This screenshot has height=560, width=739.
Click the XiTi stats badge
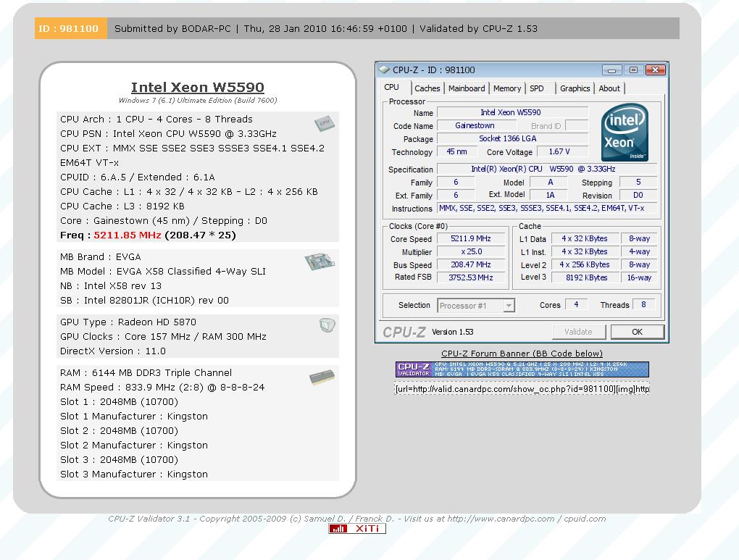[357, 529]
